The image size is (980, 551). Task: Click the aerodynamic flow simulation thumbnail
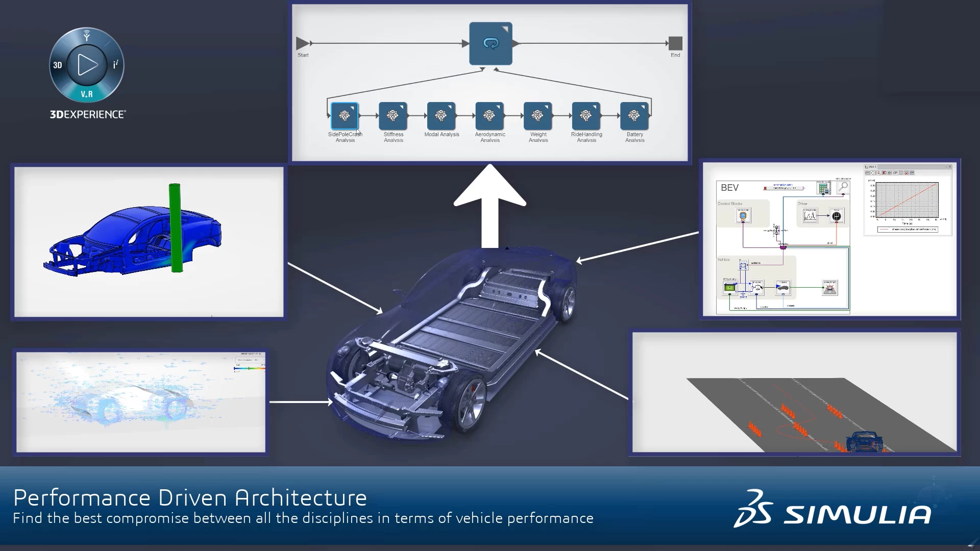(x=141, y=402)
